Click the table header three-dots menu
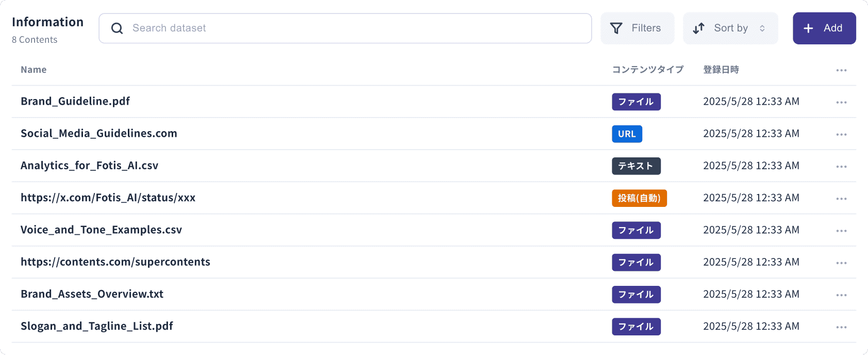The height and width of the screenshot is (355, 868). coord(841,70)
